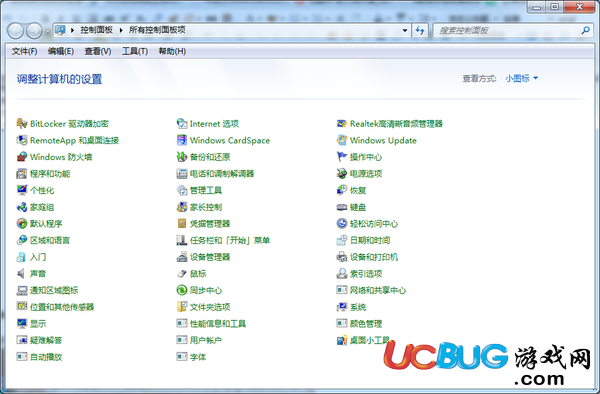Screen dimensions: 600x394
Task: Click the 区域和语言 globe icon
Action: coord(22,240)
